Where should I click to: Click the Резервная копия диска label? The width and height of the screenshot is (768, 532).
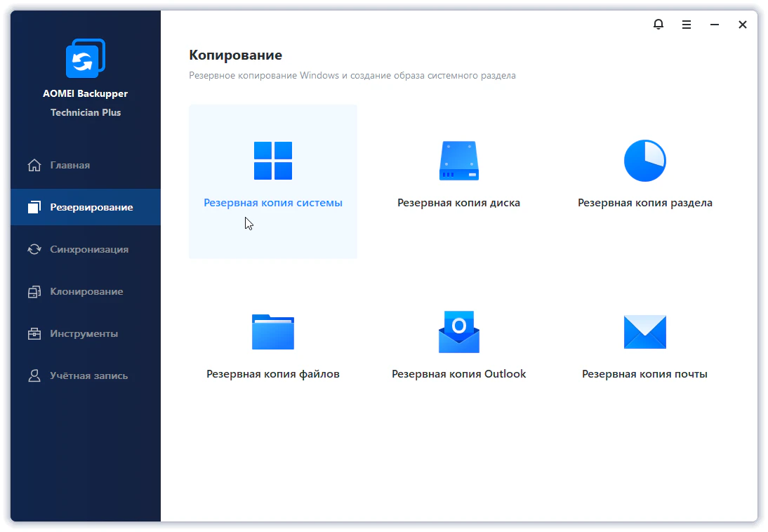click(x=458, y=203)
